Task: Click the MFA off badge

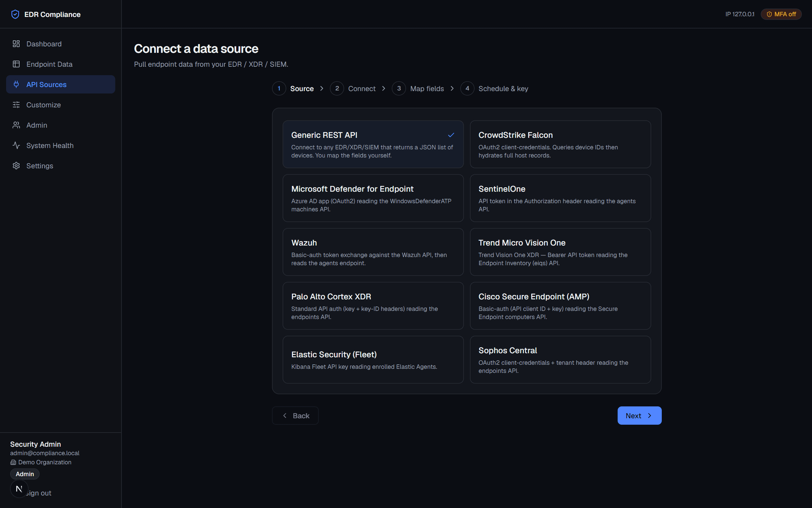Action: point(781,14)
